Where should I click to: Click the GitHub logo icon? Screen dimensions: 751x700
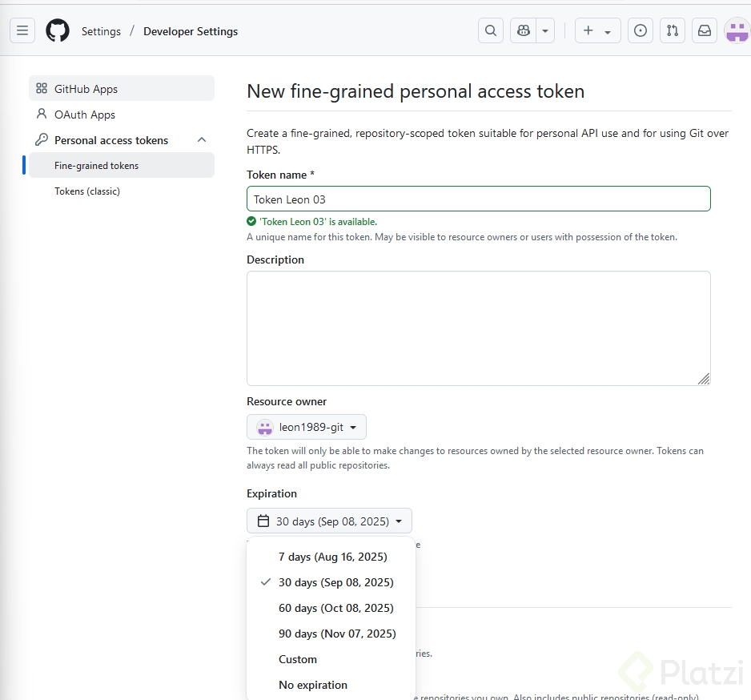(x=58, y=31)
